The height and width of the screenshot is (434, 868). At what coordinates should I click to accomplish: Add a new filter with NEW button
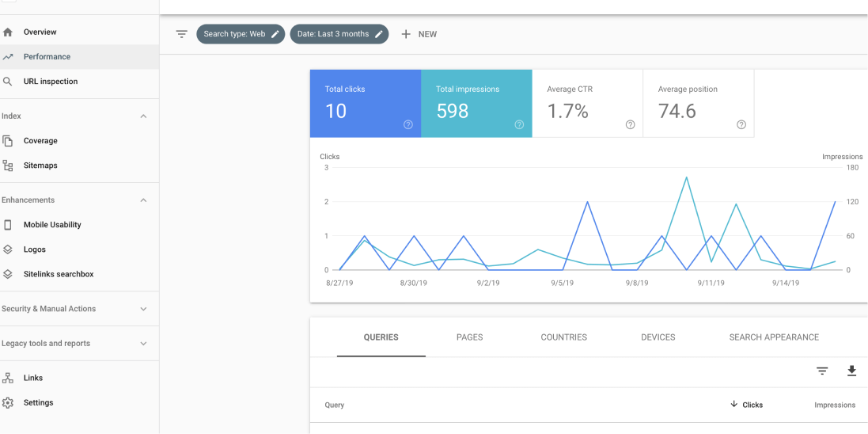419,34
